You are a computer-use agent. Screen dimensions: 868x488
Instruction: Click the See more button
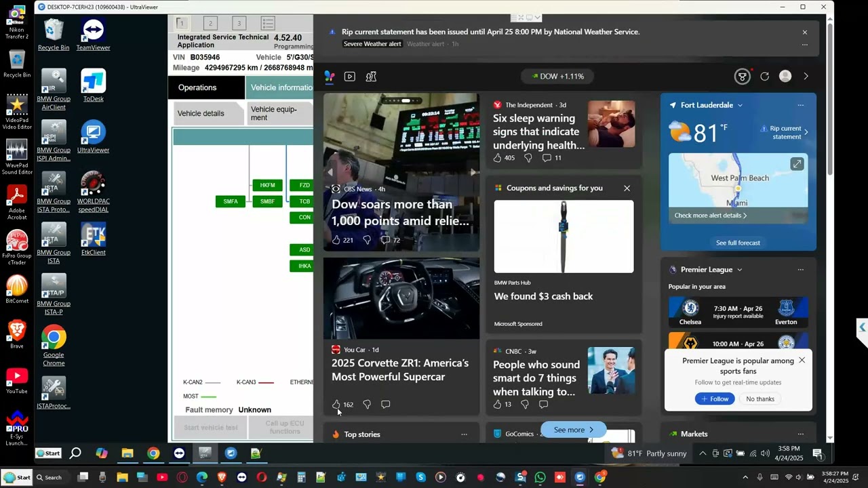coord(574,430)
